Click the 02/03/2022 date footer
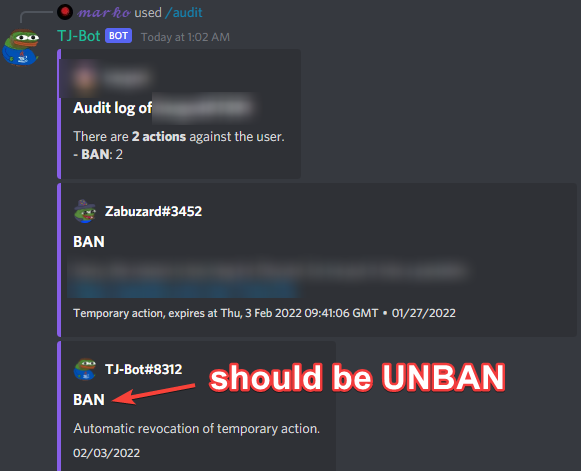The width and height of the screenshot is (581, 471). (107, 453)
